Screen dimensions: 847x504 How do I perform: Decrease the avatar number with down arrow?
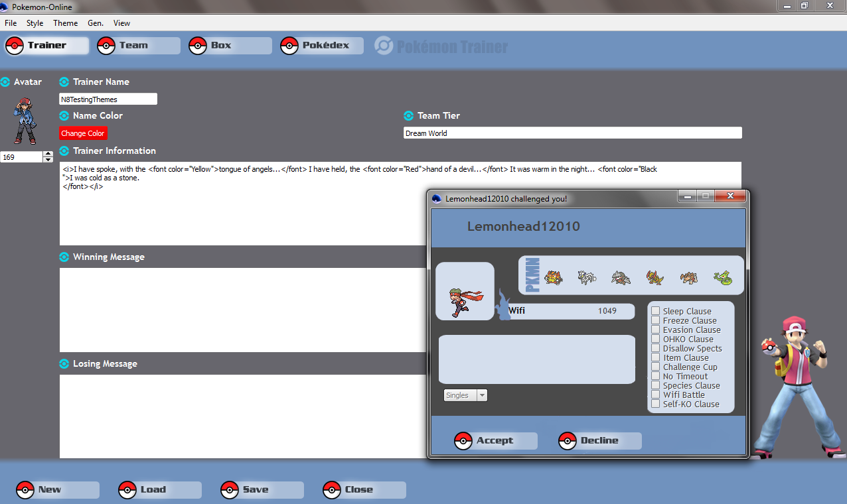click(x=48, y=160)
